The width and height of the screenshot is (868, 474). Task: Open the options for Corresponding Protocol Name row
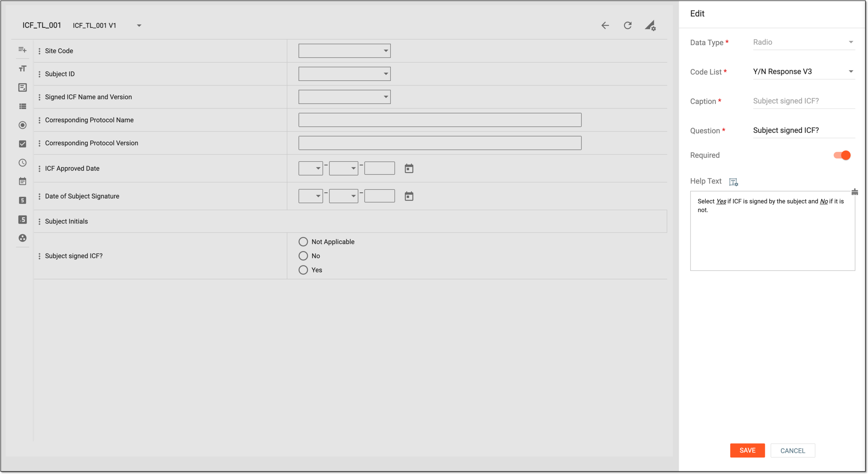tap(39, 120)
